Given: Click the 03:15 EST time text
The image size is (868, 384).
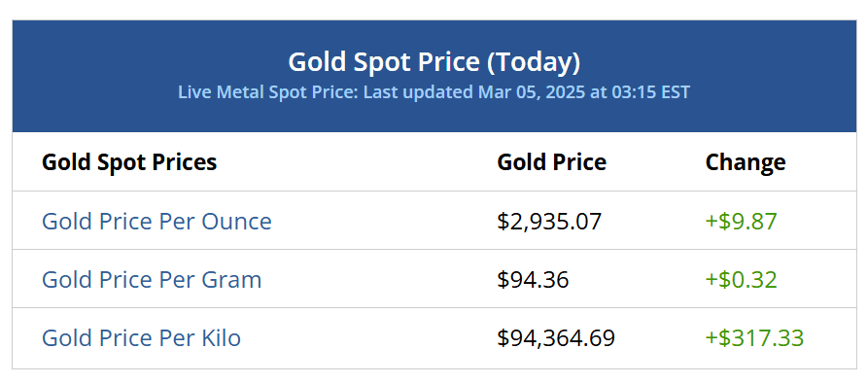Looking at the screenshot, I should (651, 92).
